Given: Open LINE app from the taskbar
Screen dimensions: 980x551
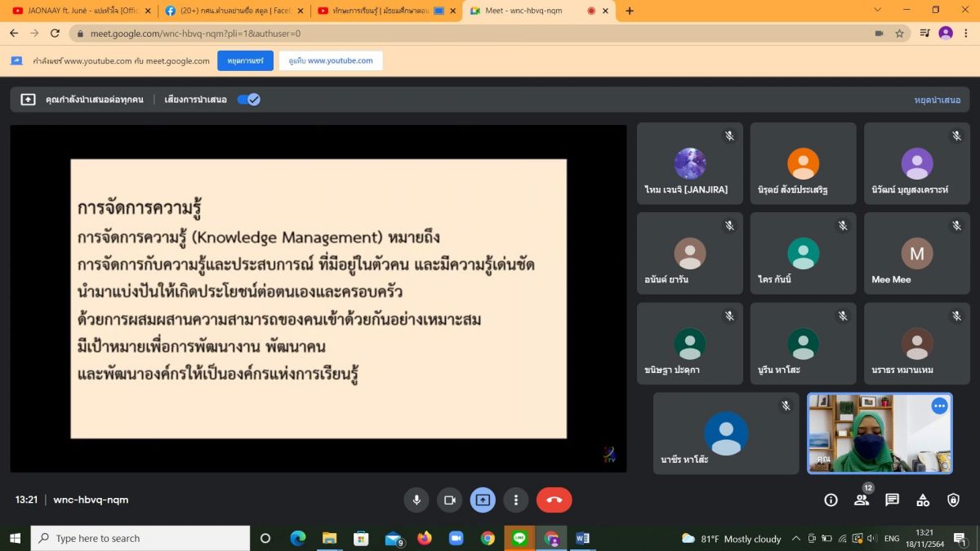Looking at the screenshot, I should 519,539.
